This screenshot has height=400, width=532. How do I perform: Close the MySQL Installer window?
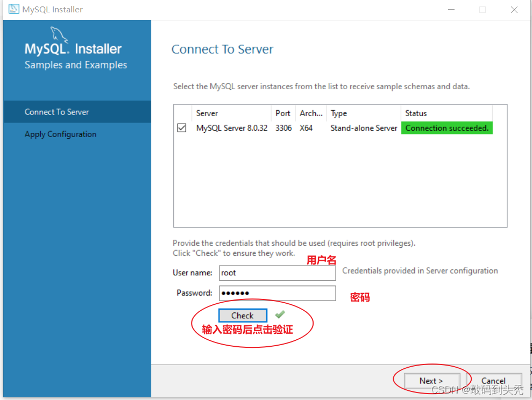tap(514, 10)
